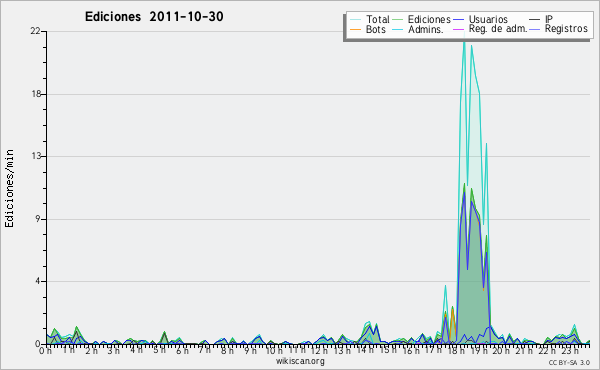Click the orange Bots legend swatch
Viewport: 600px width, 370px height.
point(355,29)
